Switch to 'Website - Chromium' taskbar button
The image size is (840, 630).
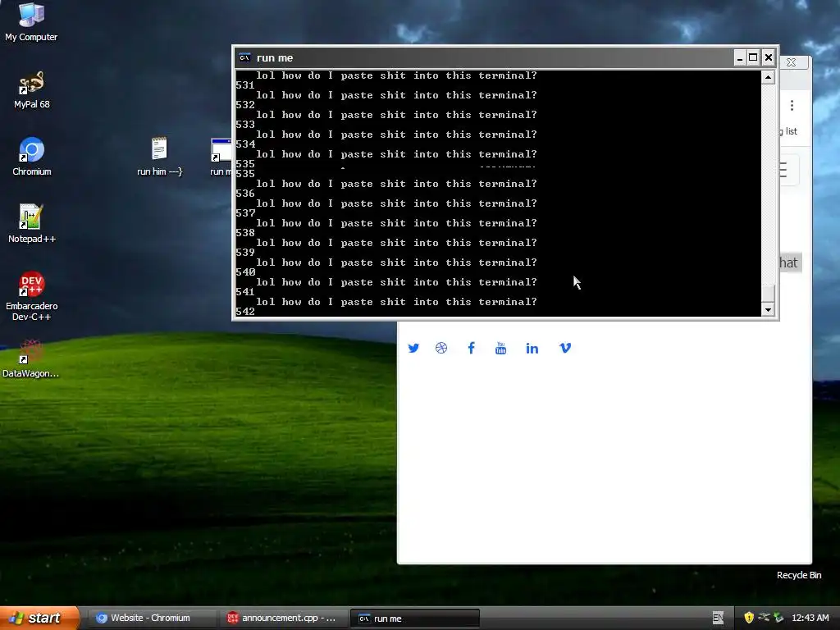click(151, 618)
